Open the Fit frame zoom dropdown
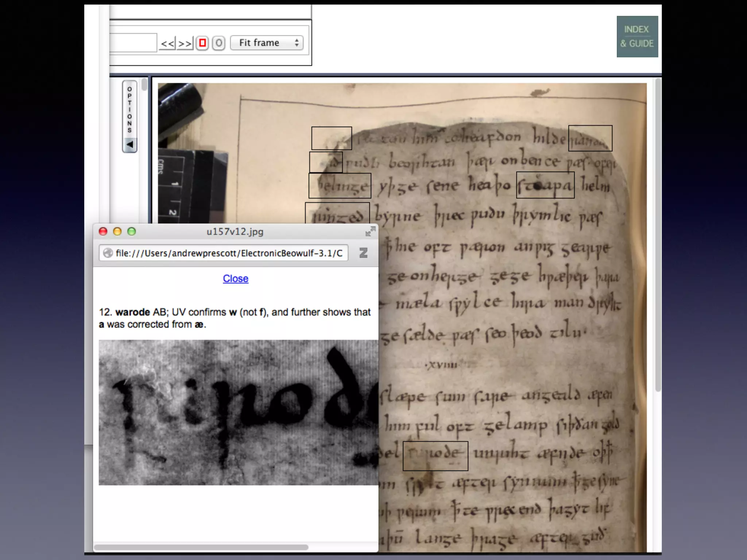747x560 pixels. point(267,43)
